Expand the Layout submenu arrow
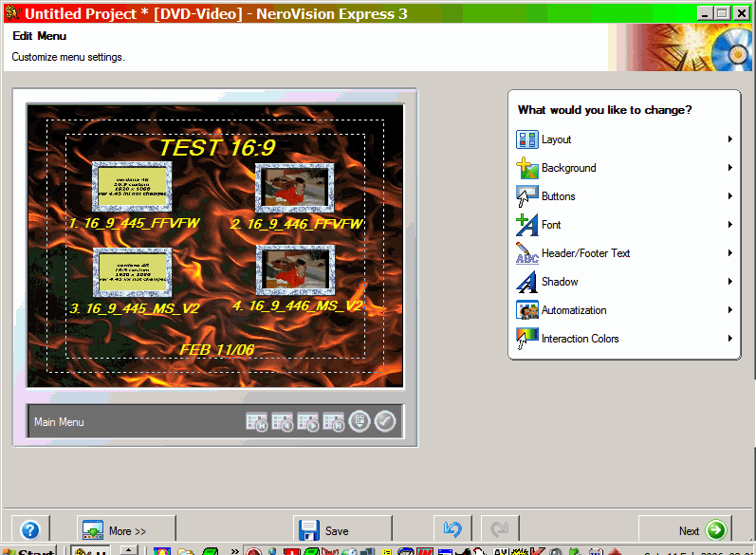 click(x=729, y=139)
